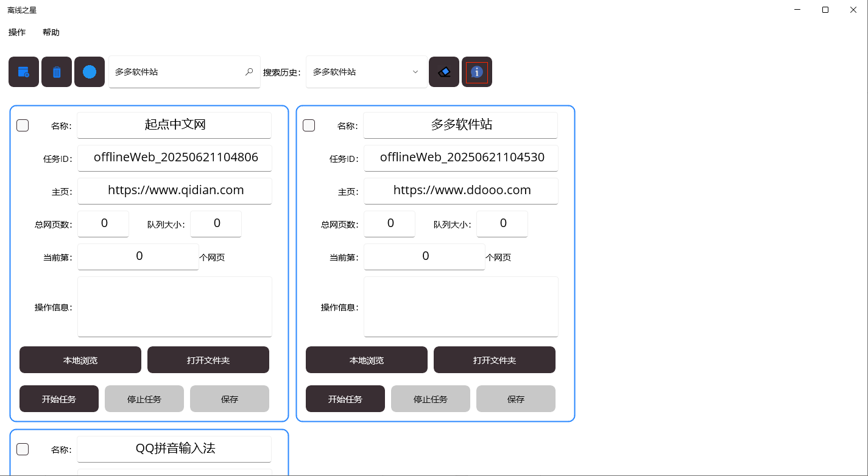Viewport: 868px width, 476px height.
Task: Maximize the 离线之星 window
Action: (825, 10)
